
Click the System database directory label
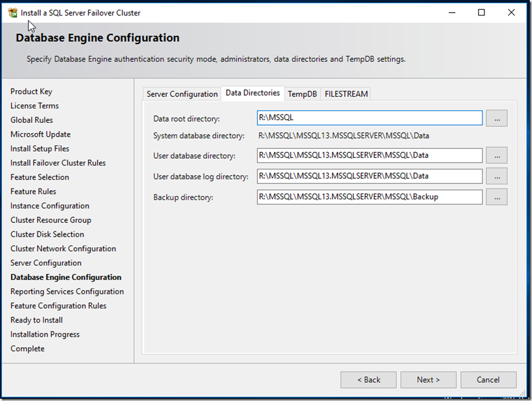pos(199,136)
